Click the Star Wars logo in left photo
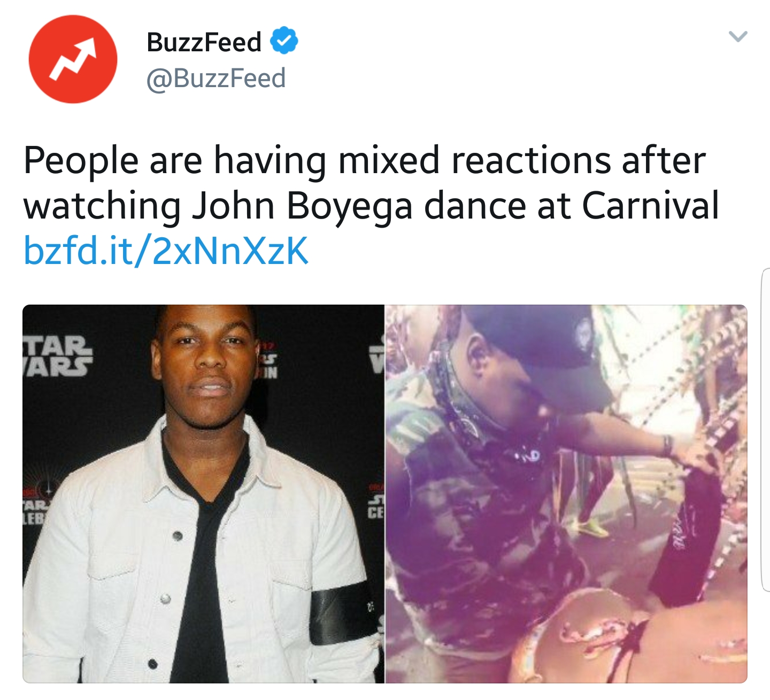The width and height of the screenshot is (770, 700). click(x=57, y=356)
